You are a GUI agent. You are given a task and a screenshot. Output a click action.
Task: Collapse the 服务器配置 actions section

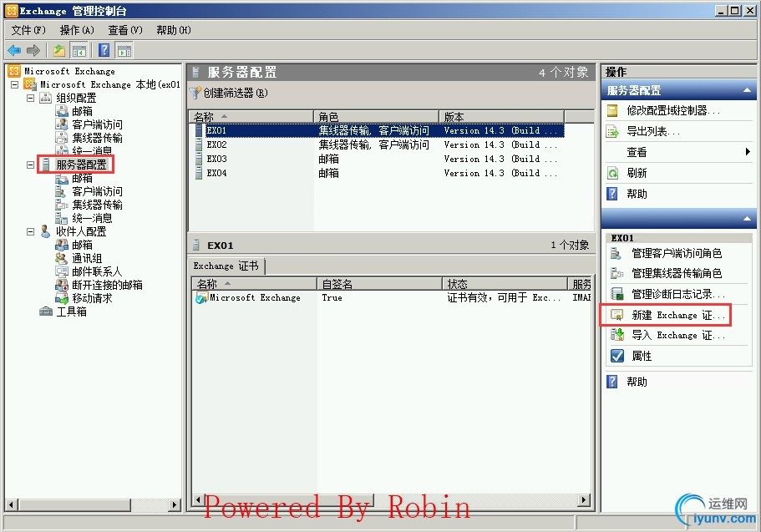[747, 90]
